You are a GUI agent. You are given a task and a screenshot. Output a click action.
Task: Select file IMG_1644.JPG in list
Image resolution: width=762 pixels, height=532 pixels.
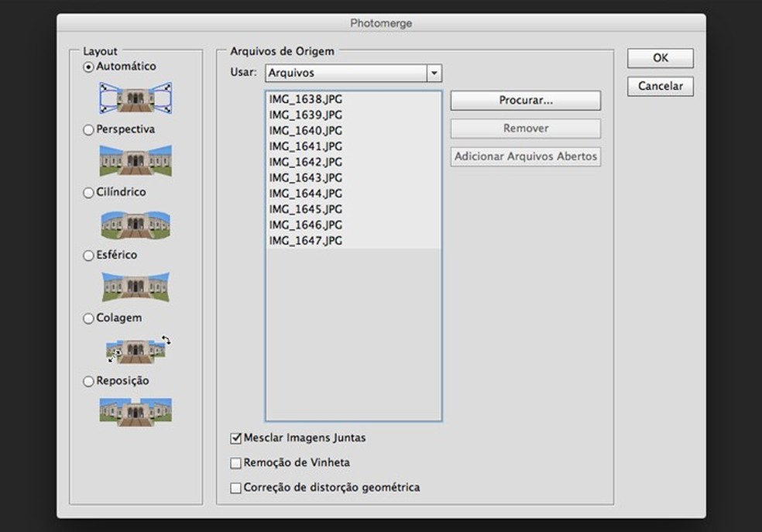click(353, 194)
